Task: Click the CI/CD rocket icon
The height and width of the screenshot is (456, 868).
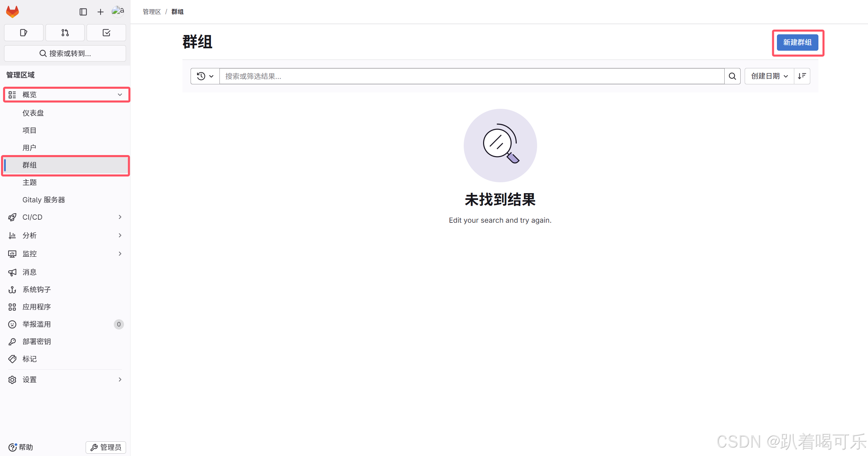Action: click(12, 217)
